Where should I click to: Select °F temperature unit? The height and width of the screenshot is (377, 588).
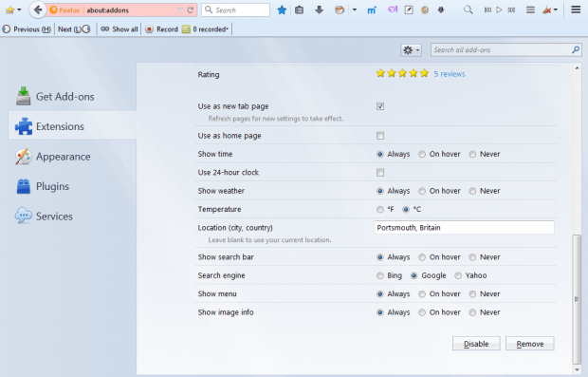(380, 209)
